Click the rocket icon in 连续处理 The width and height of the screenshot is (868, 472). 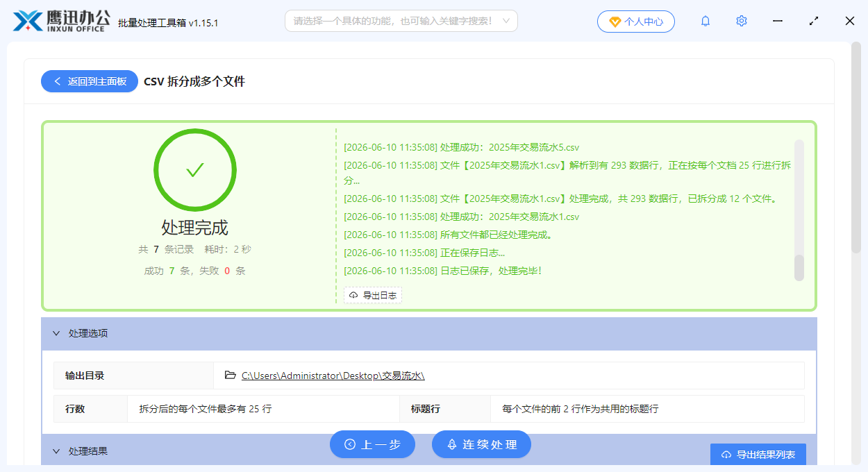pyautogui.click(x=452, y=444)
